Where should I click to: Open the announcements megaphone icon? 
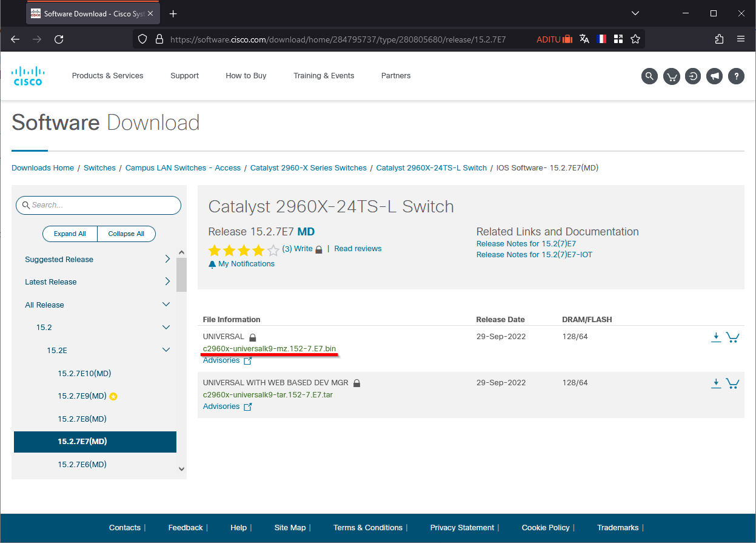click(715, 76)
